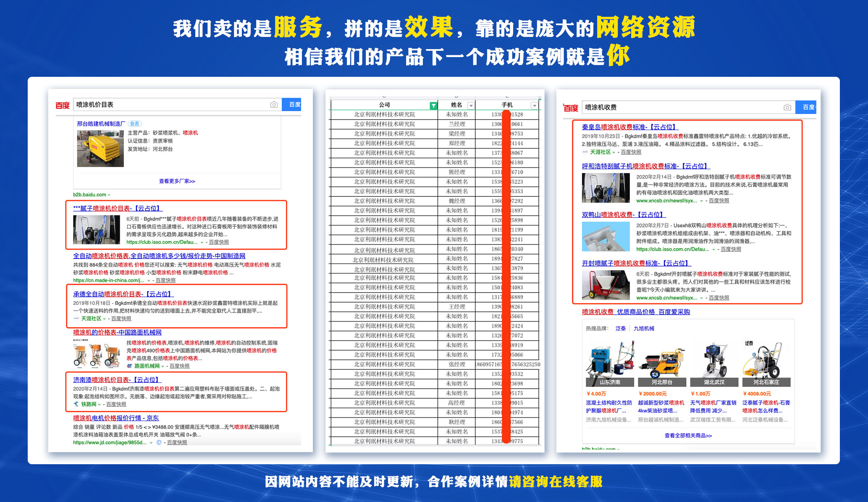Open the 姓名 column filter dropdown
Viewport: 868px width, 502px height.
(x=471, y=105)
